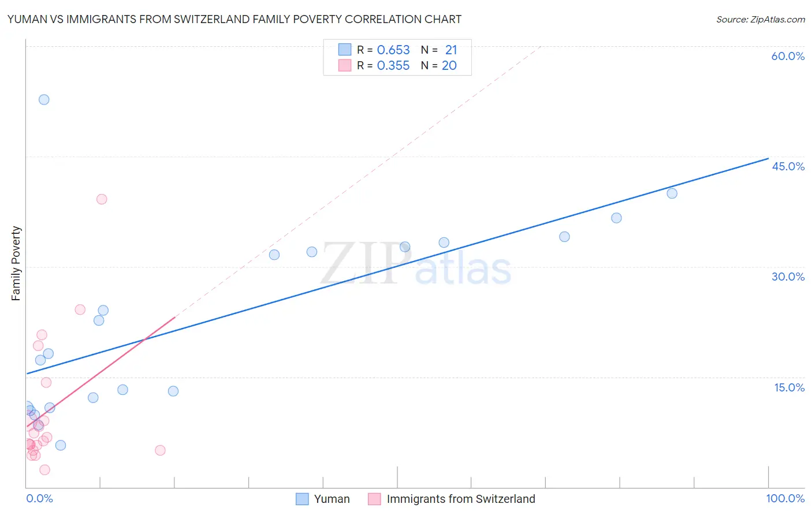Click the ZIPatlas watermark in chart center

[x=416, y=264]
